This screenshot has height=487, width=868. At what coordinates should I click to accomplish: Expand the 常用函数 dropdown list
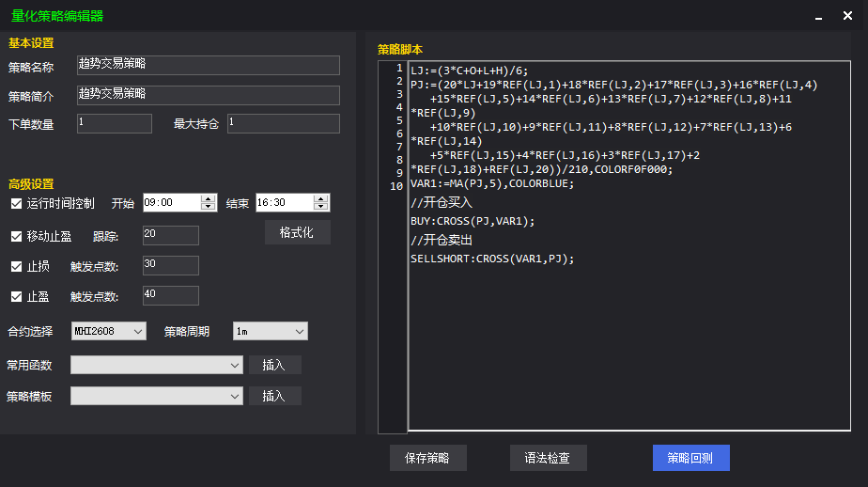tap(157, 365)
